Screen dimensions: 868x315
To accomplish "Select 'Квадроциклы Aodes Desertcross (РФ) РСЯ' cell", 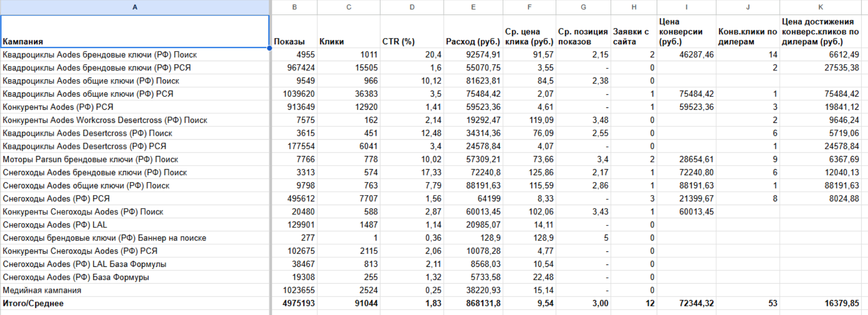I will [x=135, y=146].
